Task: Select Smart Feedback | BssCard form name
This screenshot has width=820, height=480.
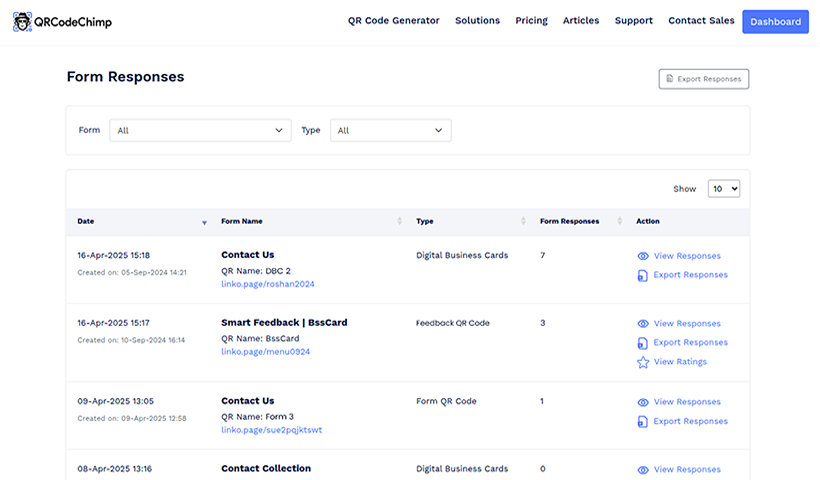Action: coord(284,322)
